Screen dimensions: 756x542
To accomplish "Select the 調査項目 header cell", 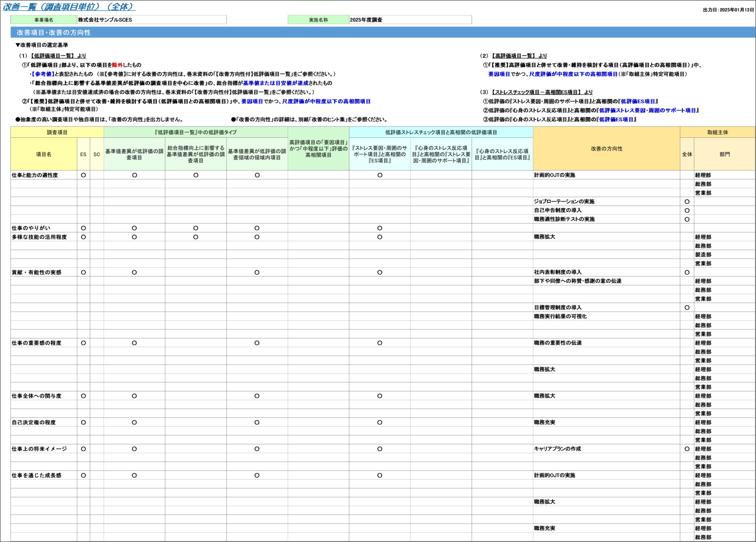I will 57,132.
